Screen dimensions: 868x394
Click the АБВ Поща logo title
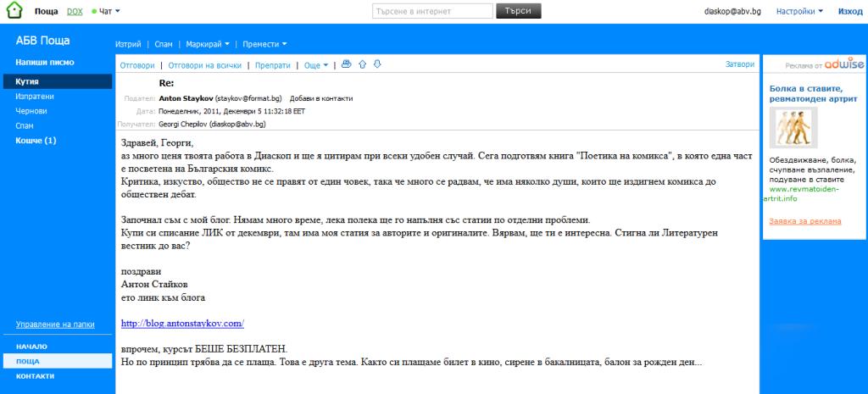pos(42,41)
